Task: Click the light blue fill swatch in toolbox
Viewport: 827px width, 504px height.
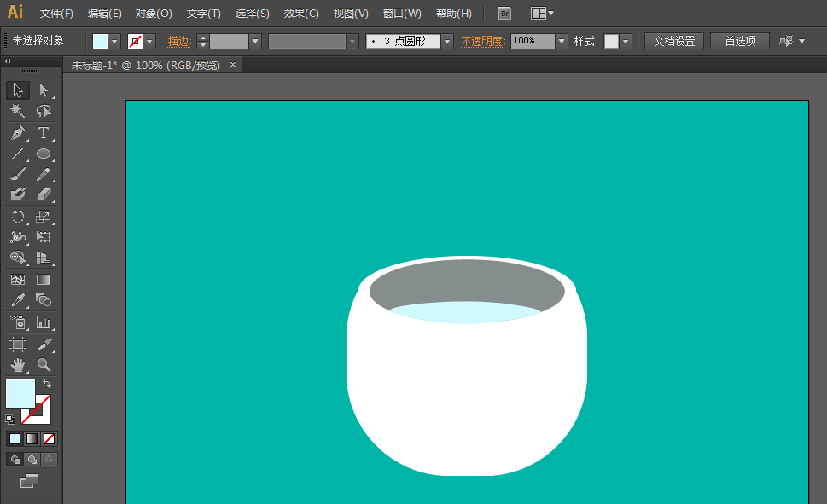Action: point(20,393)
